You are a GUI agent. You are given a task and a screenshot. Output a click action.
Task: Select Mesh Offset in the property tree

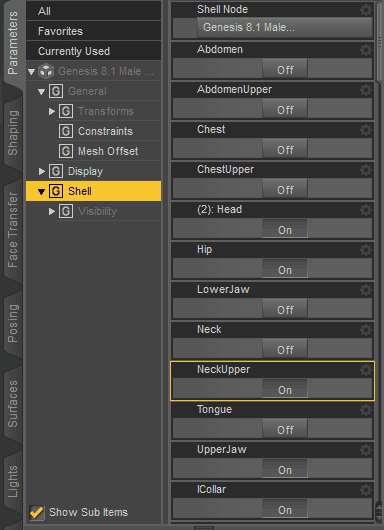pyautogui.click(x=108, y=151)
